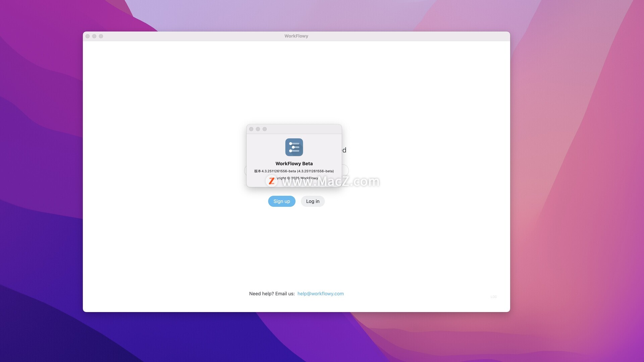Minimize the main WorkFlowy window
Viewport: 644px width, 362px height.
(94, 36)
